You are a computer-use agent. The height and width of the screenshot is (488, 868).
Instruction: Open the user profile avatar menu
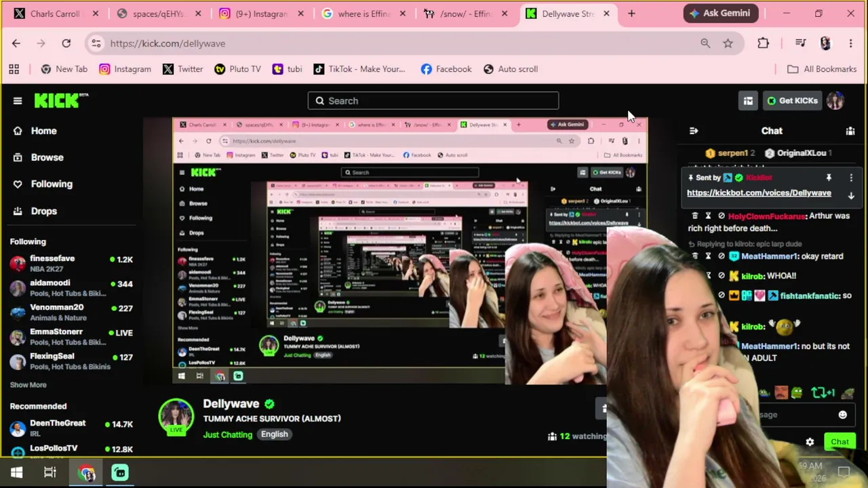click(835, 101)
